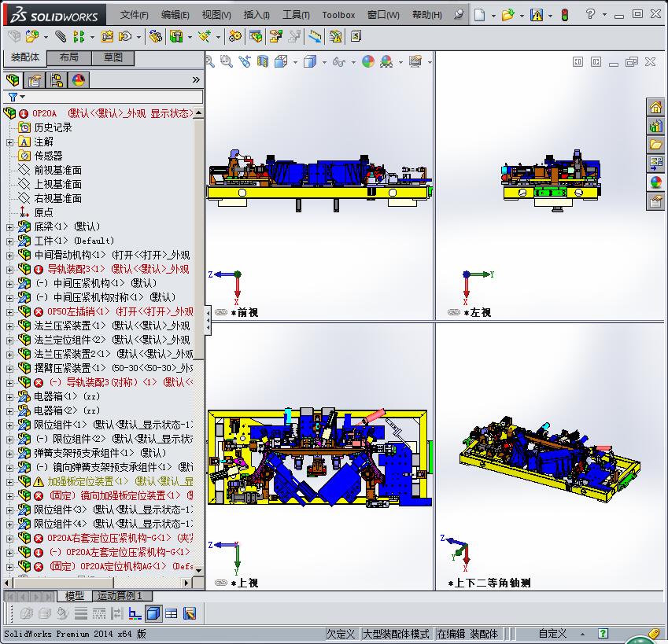The image size is (668, 644).
Task: Click the status bar green help icon
Action: [603, 633]
